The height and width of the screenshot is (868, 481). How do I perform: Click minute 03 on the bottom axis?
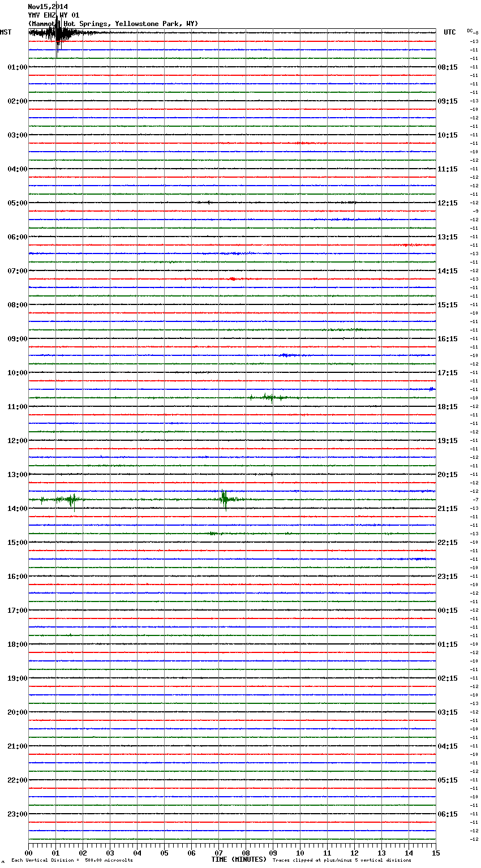[x=110, y=853]
